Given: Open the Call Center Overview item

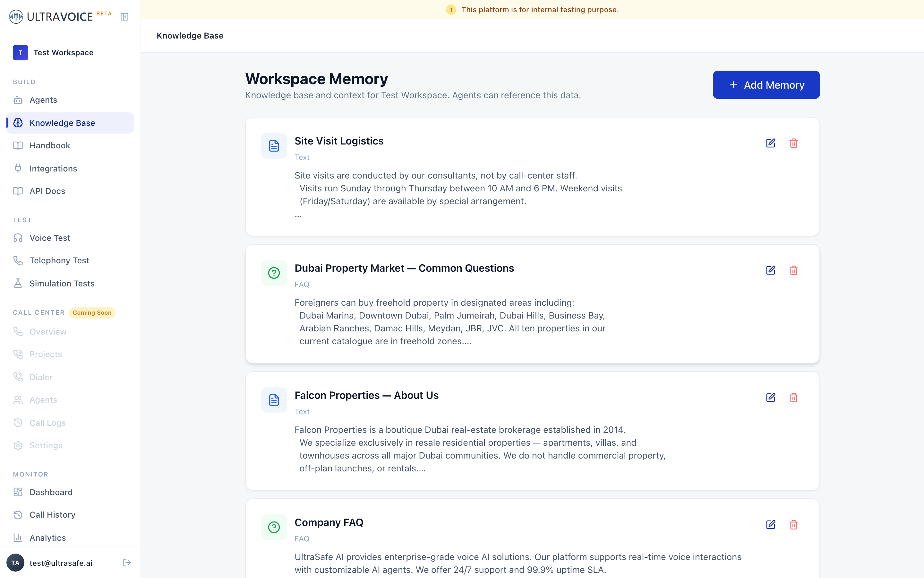Looking at the screenshot, I should pyautogui.click(x=70, y=332).
